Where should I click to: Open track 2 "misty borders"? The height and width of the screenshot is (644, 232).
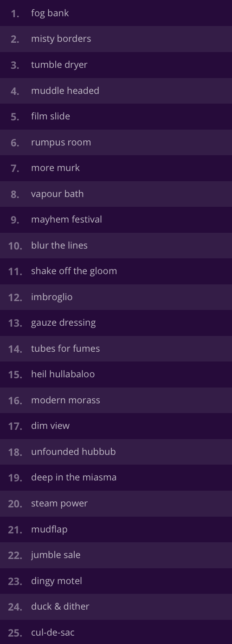click(x=116, y=39)
